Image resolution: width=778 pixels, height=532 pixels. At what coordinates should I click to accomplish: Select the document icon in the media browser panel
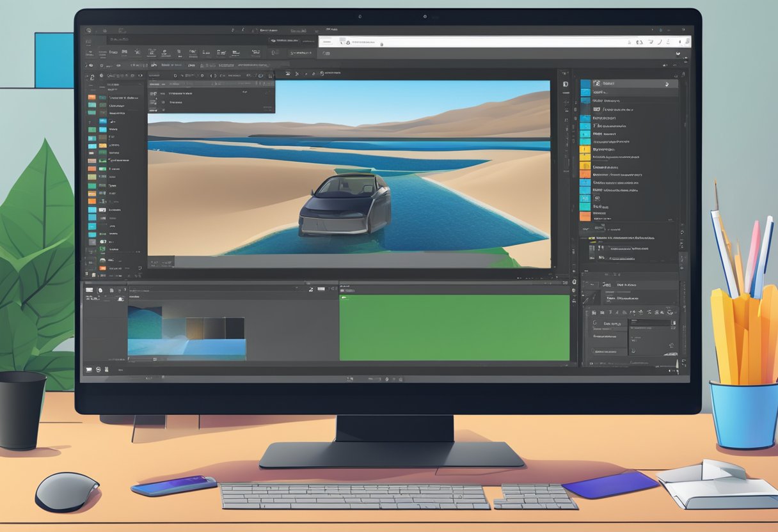tap(112, 290)
